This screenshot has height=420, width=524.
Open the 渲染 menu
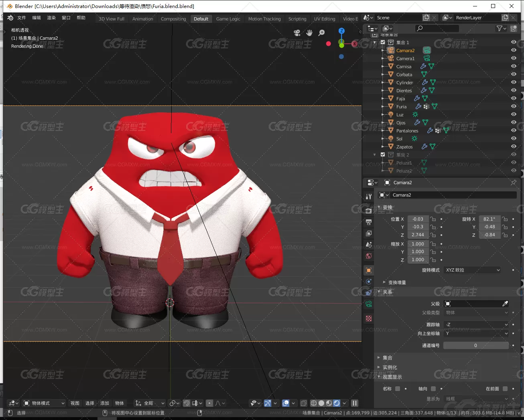click(51, 18)
